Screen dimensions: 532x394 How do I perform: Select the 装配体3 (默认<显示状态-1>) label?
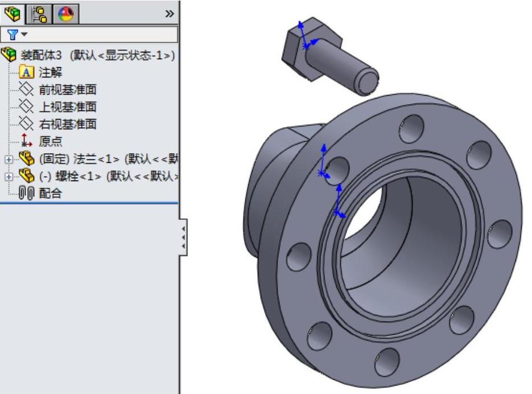tap(98, 55)
